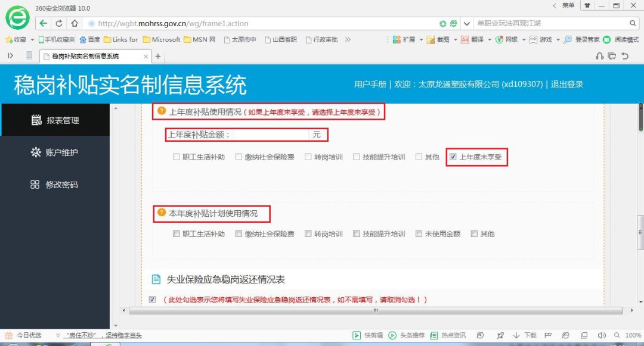This screenshot has width=644, height=346.
Task: Open the 下载 downloads icon in status bar
Action: (x=516, y=335)
